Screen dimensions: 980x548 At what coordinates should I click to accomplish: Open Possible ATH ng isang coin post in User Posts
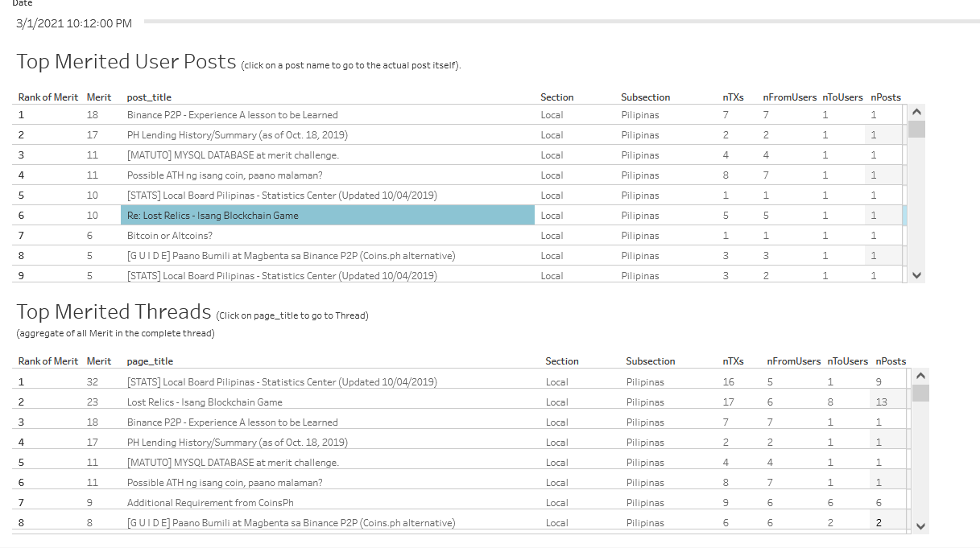[225, 175]
